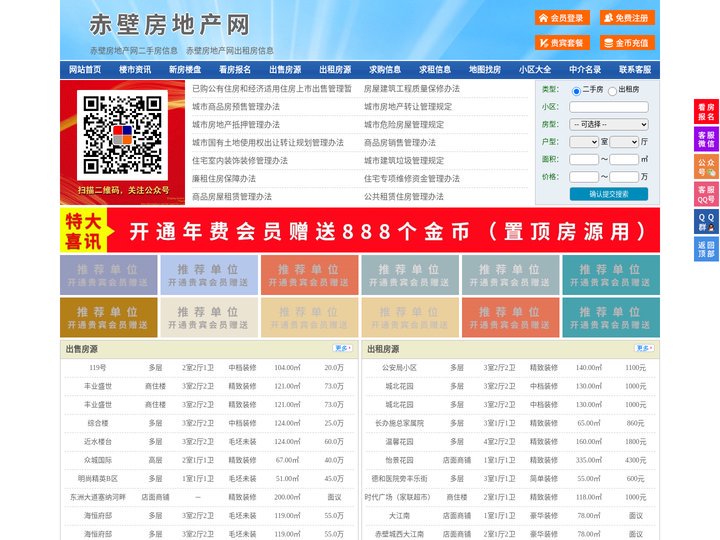Open the 出售房源 navigation item
The image size is (720, 540).
(285, 70)
